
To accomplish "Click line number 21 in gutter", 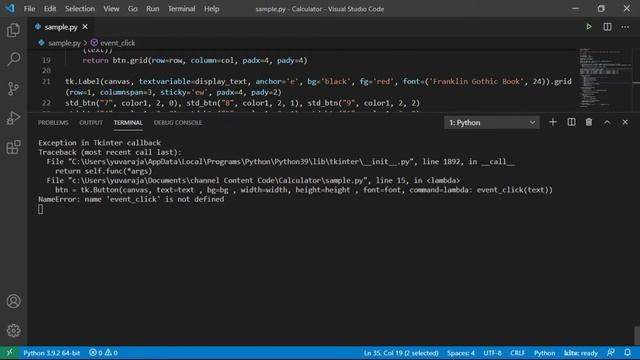I will tap(46, 81).
